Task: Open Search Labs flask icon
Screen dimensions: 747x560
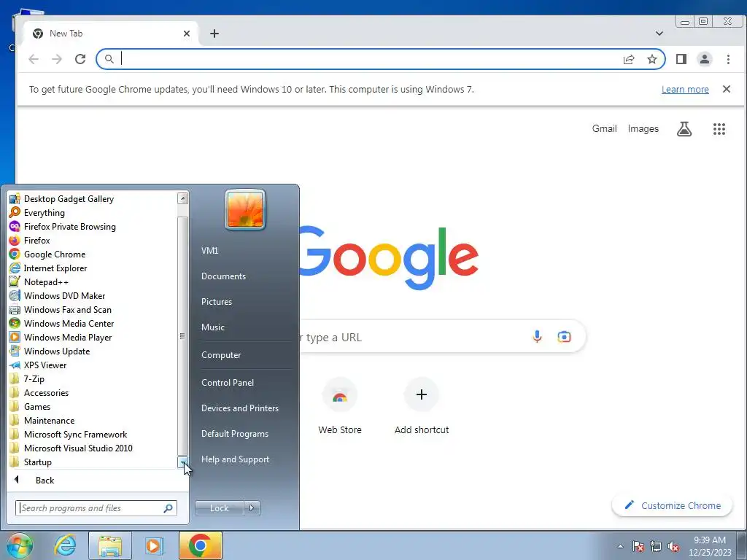Action: (x=684, y=128)
